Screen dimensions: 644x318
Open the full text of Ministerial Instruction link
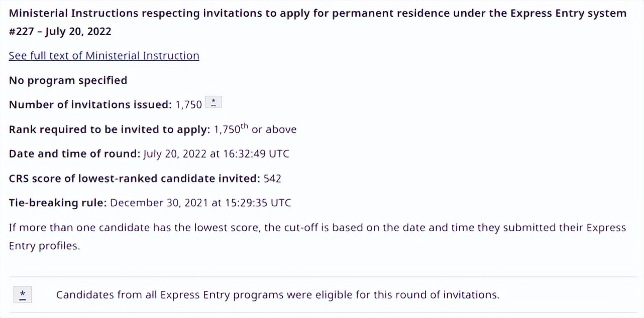tap(104, 56)
